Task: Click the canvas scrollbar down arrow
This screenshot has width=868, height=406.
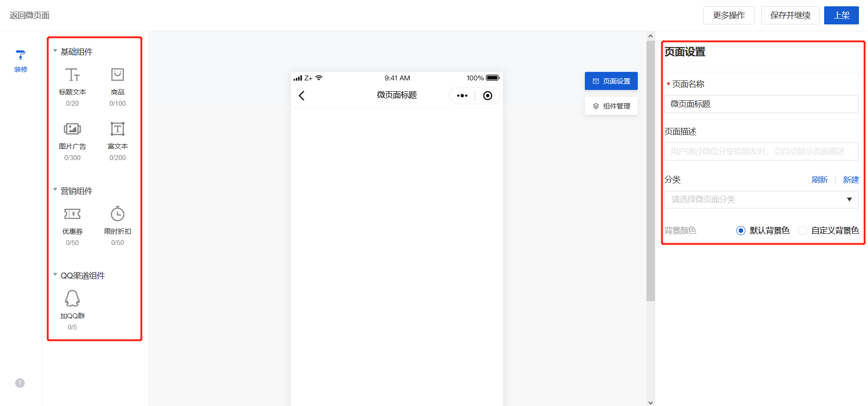Action: (x=650, y=402)
